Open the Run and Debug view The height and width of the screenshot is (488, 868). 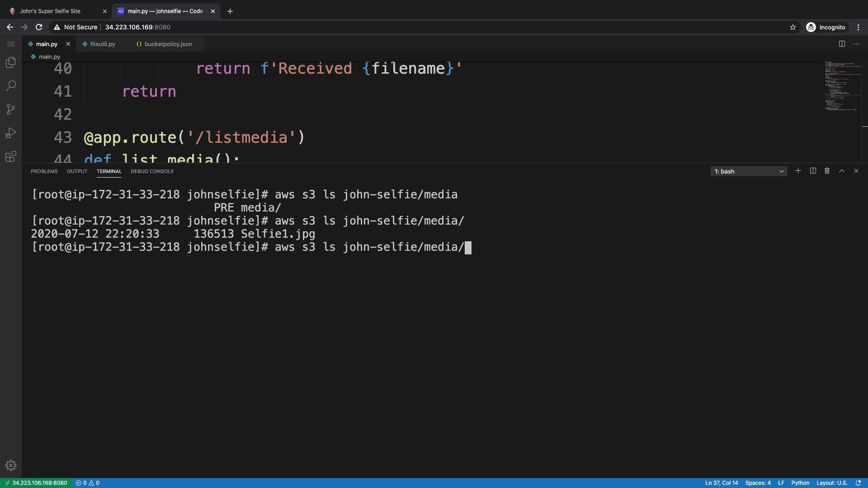pyautogui.click(x=11, y=133)
